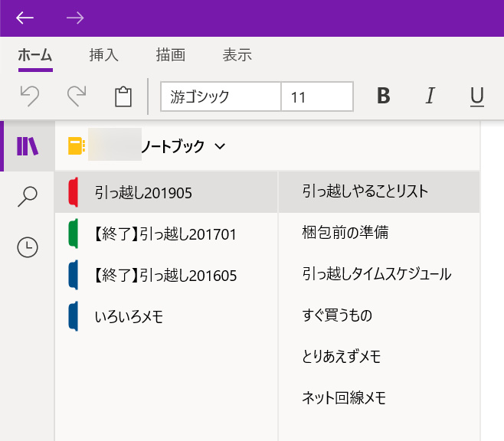
Task: Switch to the 表示 tab
Action: [237, 55]
